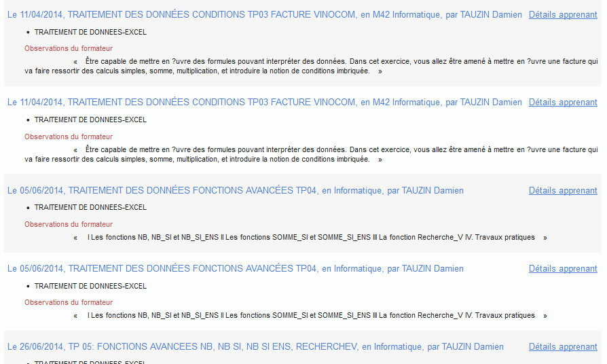The image size is (607, 364).
Task: Open the 26/06/2014 TP 05 Fonctions Avancées entry
Action: pyautogui.click(x=255, y=346)
